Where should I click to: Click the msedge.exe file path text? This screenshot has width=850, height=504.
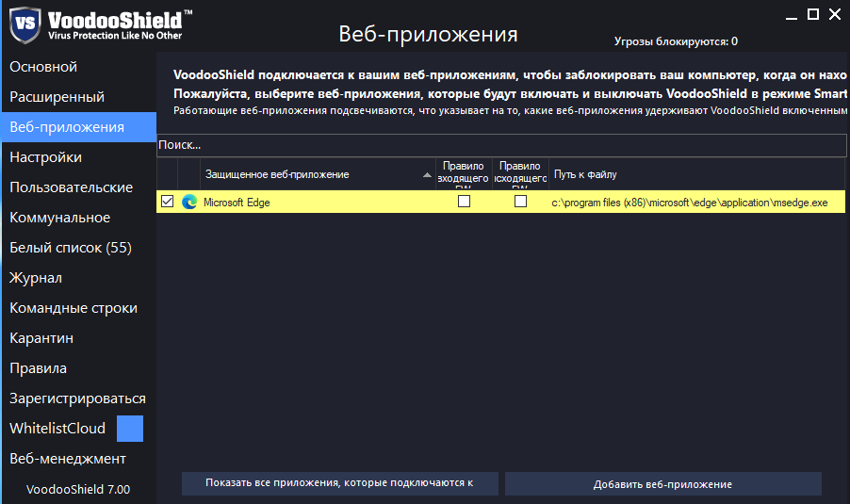point(690,203)
